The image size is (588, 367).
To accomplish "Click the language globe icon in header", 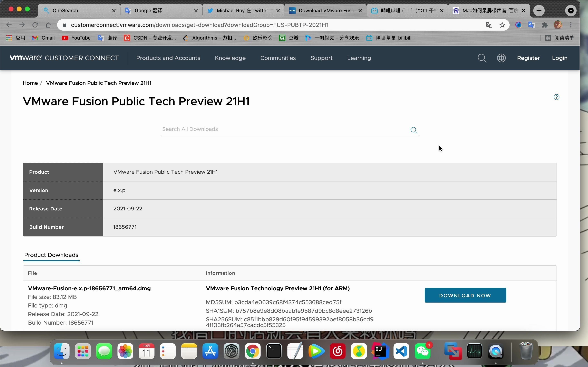I will [501, 58].
